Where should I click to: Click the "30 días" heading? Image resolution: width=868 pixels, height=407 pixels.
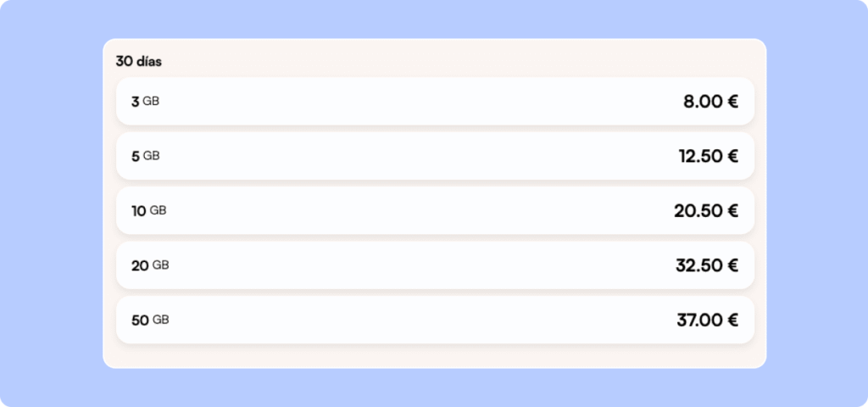point(139,62)
